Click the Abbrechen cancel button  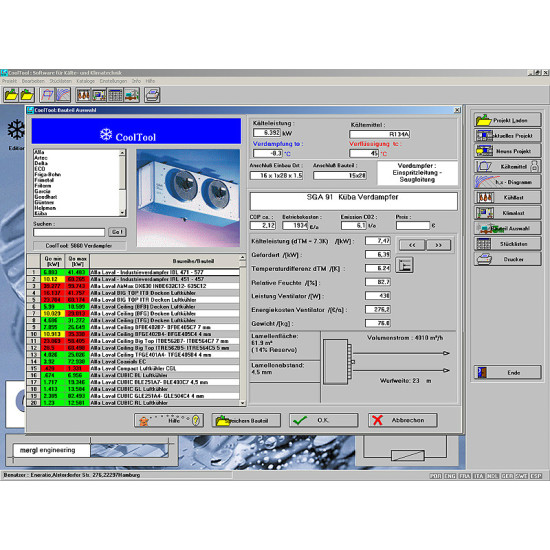(x=403, y=420)
